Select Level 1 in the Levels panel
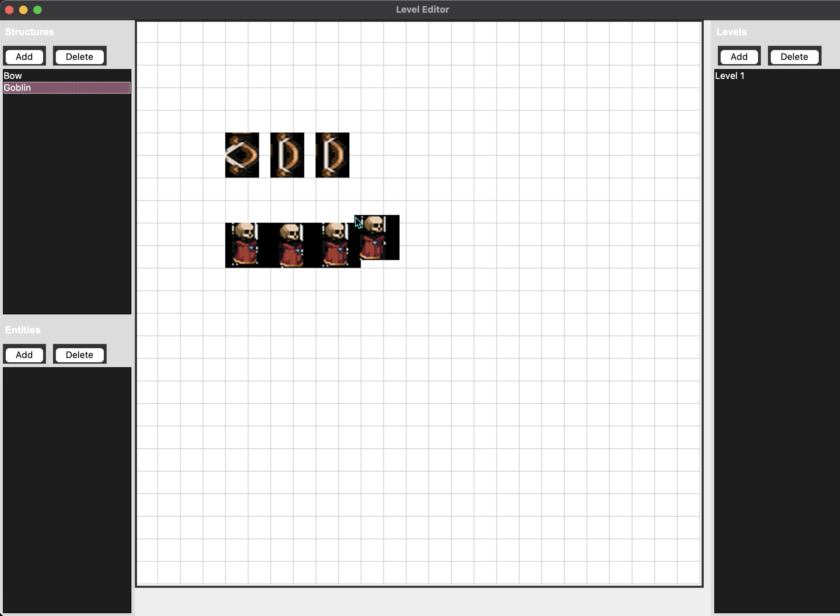The width and height of the screenshot is (840, 616). point(730,76)
